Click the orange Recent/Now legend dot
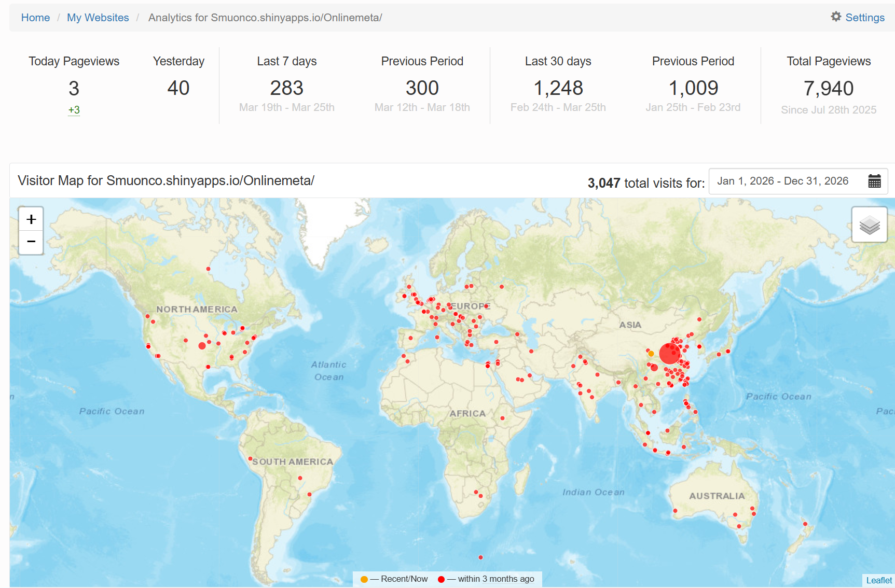This screenshot has width=895, height=588. click(x=364, y=579)
